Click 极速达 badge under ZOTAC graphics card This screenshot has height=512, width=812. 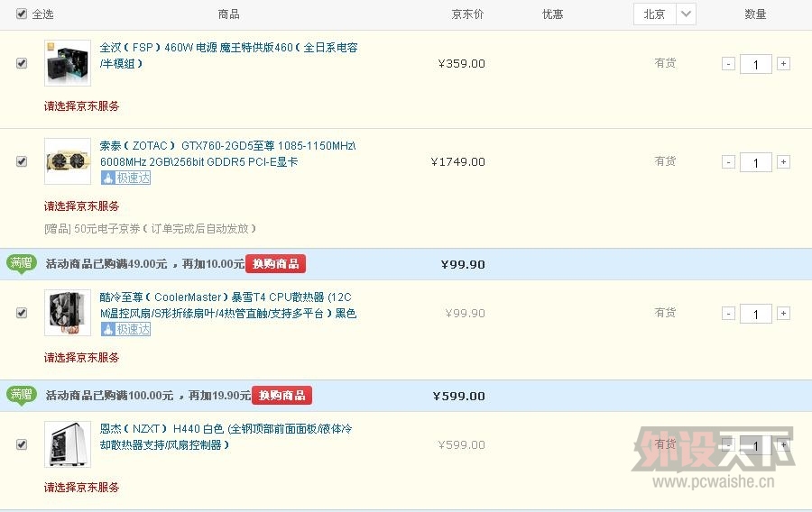click(125, 178)
